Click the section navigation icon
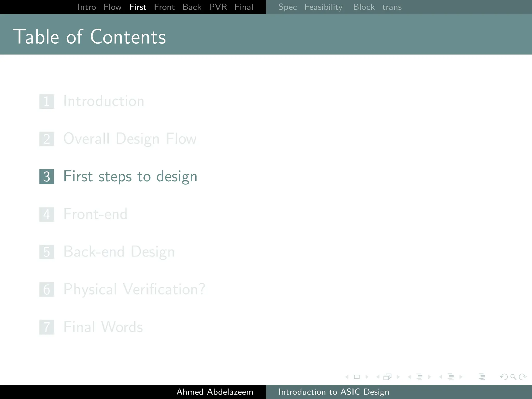Viewport: 532px width, 399px height. (451, 377)
